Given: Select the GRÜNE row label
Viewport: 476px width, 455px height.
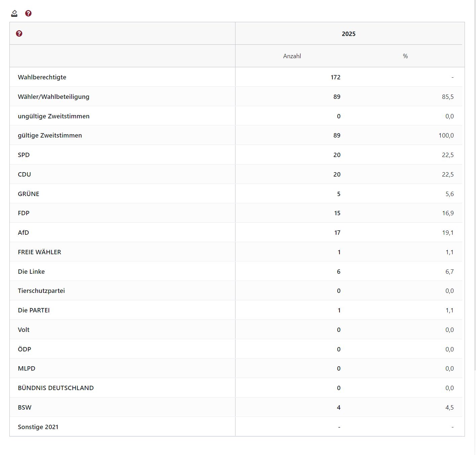Looking at the screenshot, I should [x=28, y=194].
